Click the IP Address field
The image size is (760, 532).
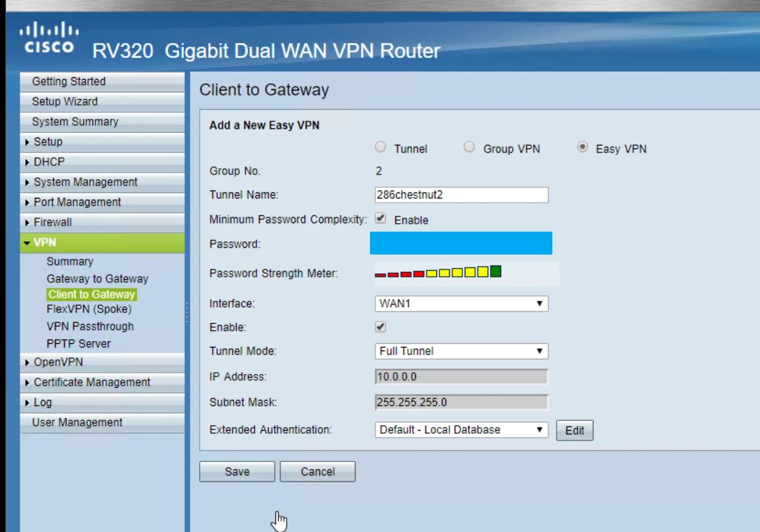point(461,377)
